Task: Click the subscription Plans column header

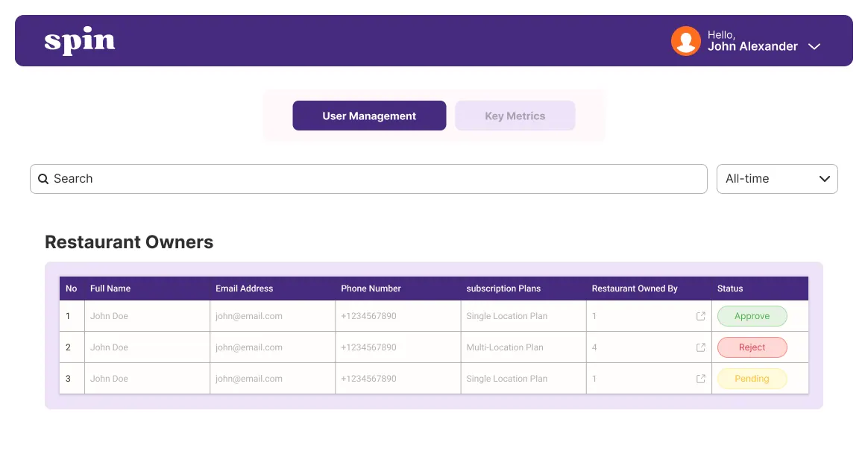Action: [x=503, y=289]
